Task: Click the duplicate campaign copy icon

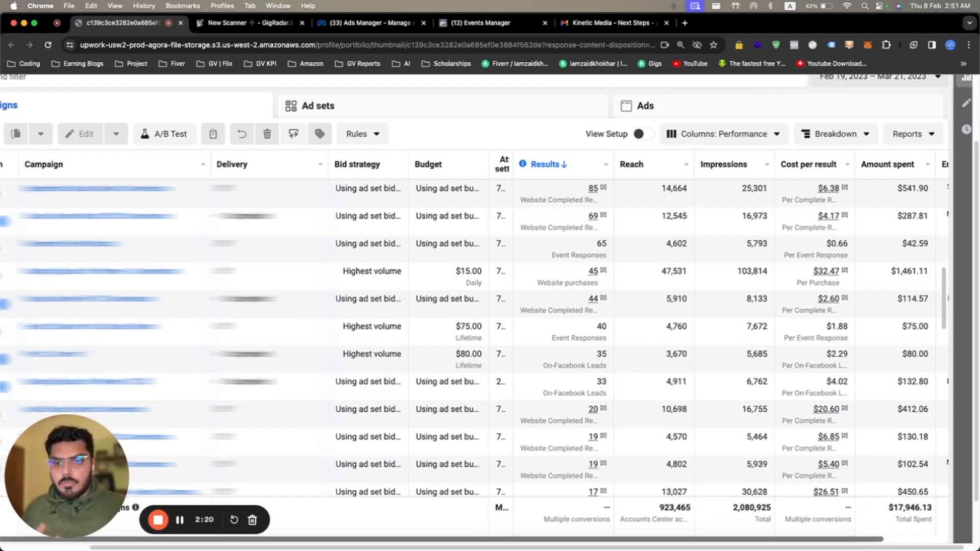Action: coord(16,134)
